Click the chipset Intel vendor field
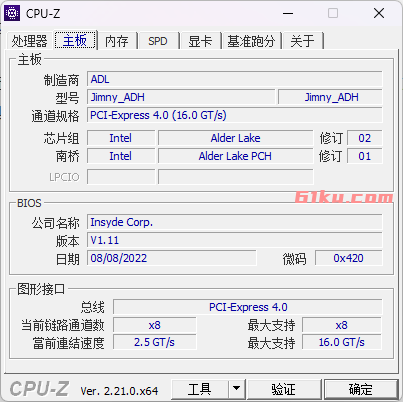This screenshot has width=403, height=402. pos(121,138)
